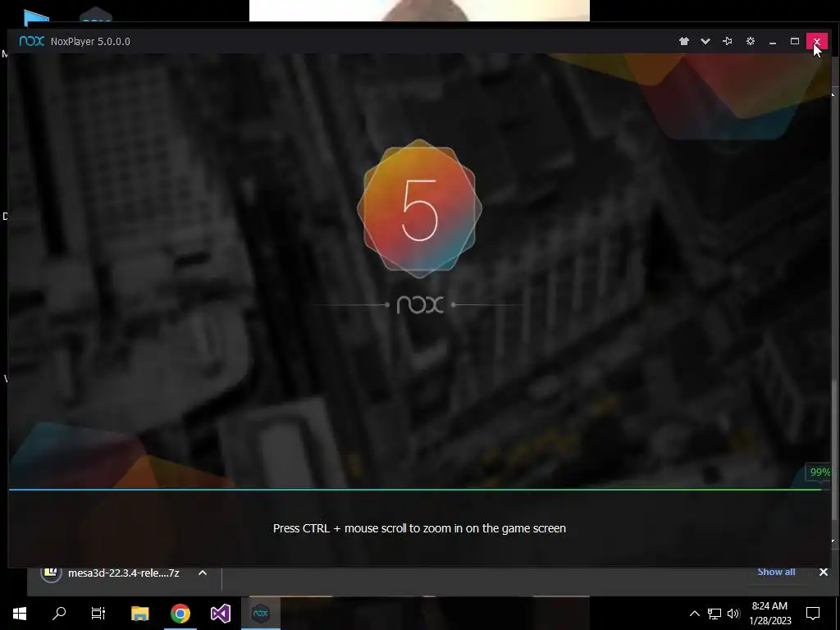Image resolution: width=840 pixels, height=630 pixels.
Task: Open the Windows Start menu
Action: [x=20, y=613]
